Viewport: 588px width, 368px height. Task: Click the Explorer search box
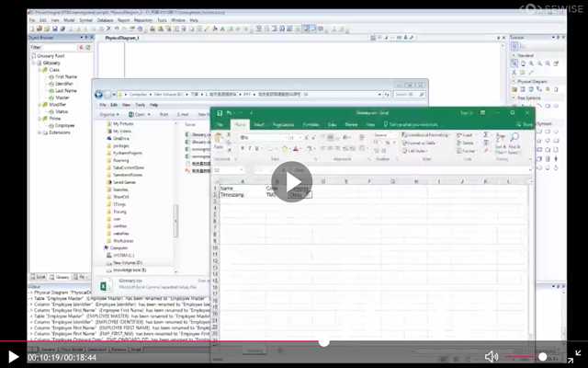410,94
